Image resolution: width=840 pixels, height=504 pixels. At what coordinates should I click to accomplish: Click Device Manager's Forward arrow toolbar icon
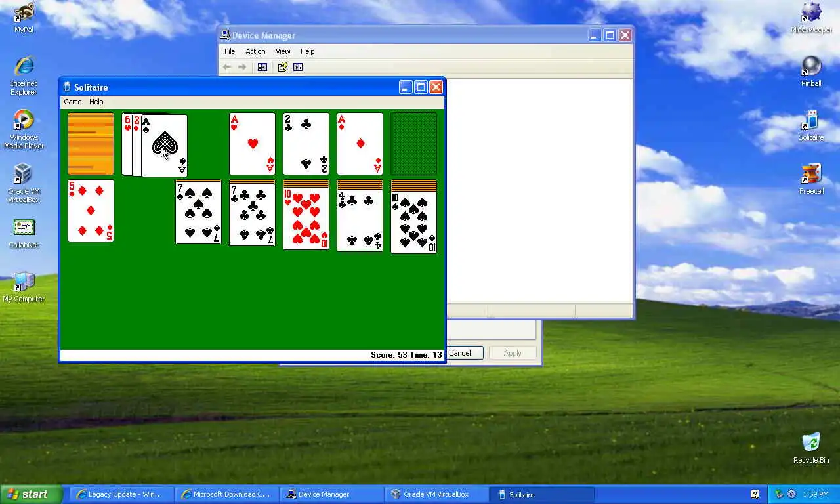tap(242, 67)
